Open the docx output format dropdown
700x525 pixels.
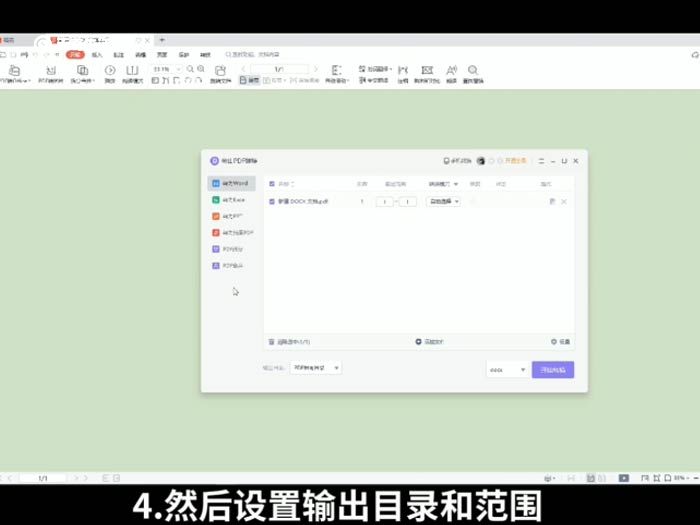(x=508, y=370)
